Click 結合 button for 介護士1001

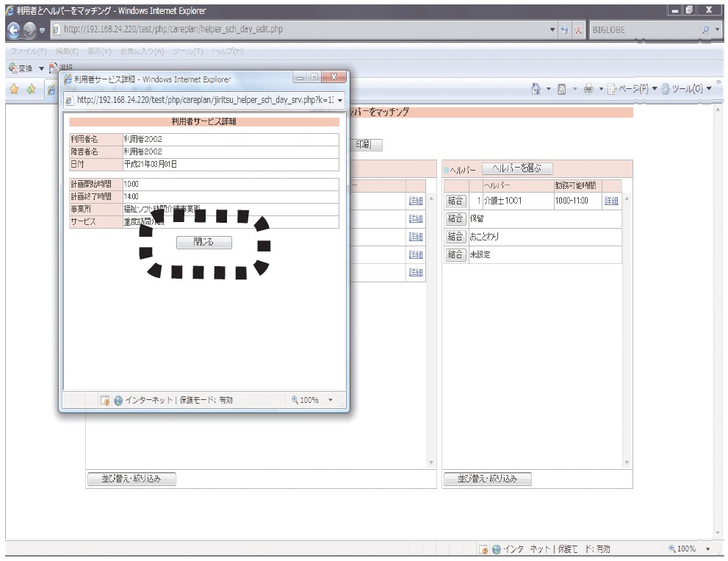[455, 201]
